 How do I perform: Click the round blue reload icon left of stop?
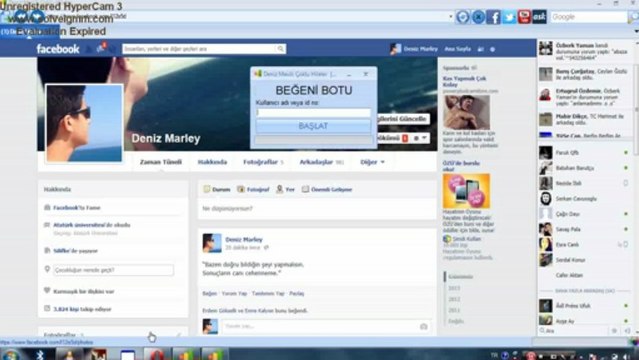coord(463,17)
